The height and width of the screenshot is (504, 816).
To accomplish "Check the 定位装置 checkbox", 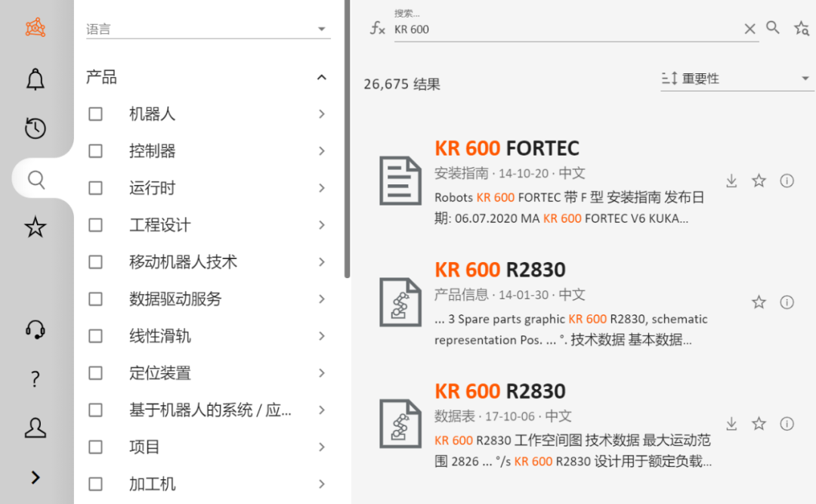I will click(95, 373).
